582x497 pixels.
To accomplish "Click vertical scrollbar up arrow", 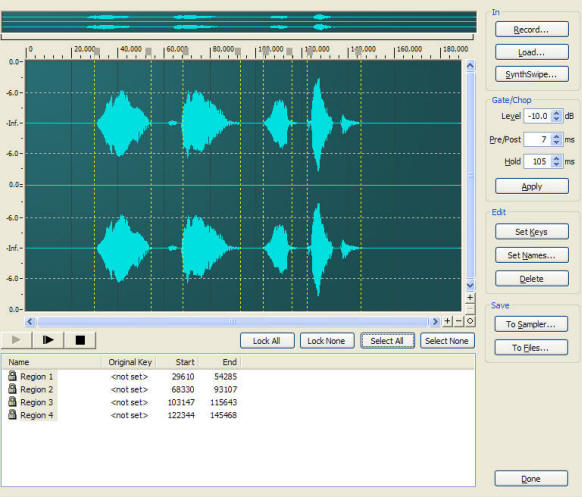I will [x=470, y=66].
